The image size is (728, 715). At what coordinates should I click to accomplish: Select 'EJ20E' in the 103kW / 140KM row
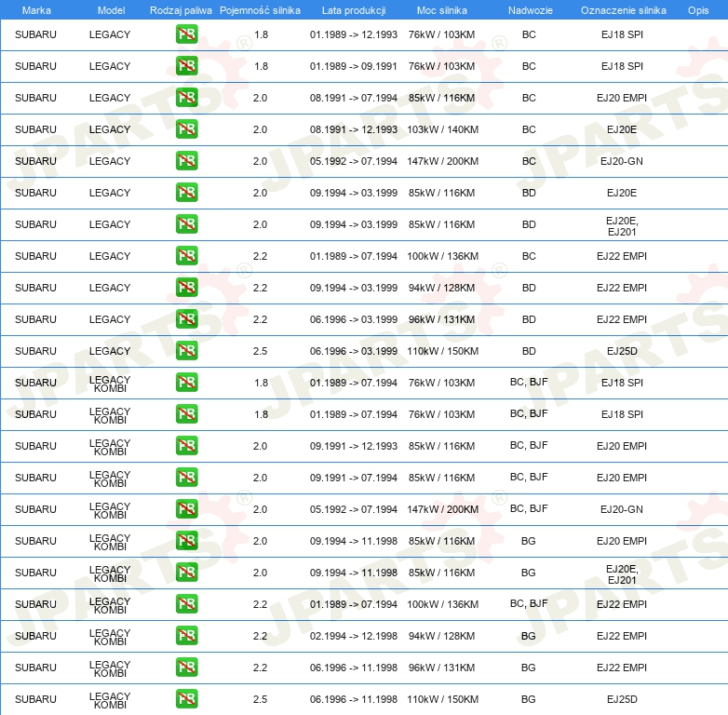(x=622, y=129)
